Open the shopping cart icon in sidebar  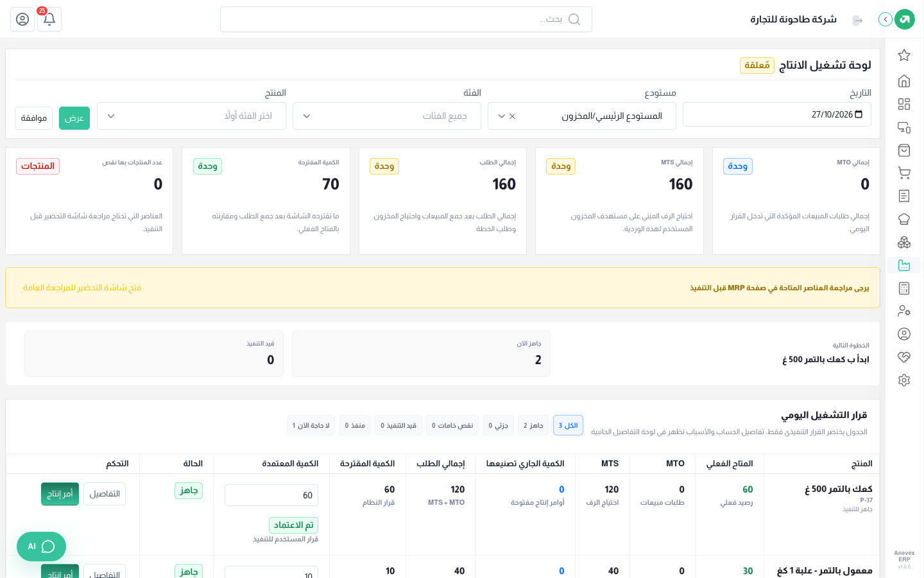coord(904,173)
